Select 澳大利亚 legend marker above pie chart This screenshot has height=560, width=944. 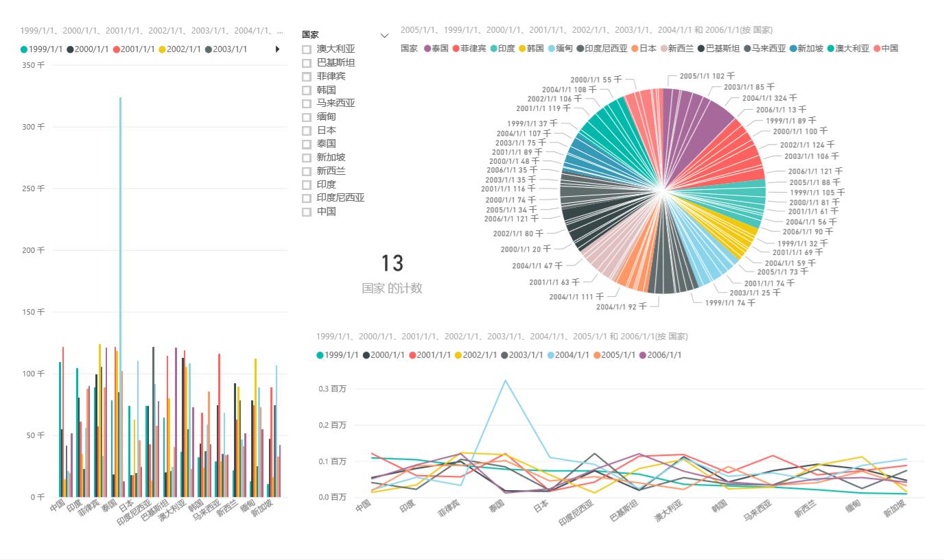[831, 49]
